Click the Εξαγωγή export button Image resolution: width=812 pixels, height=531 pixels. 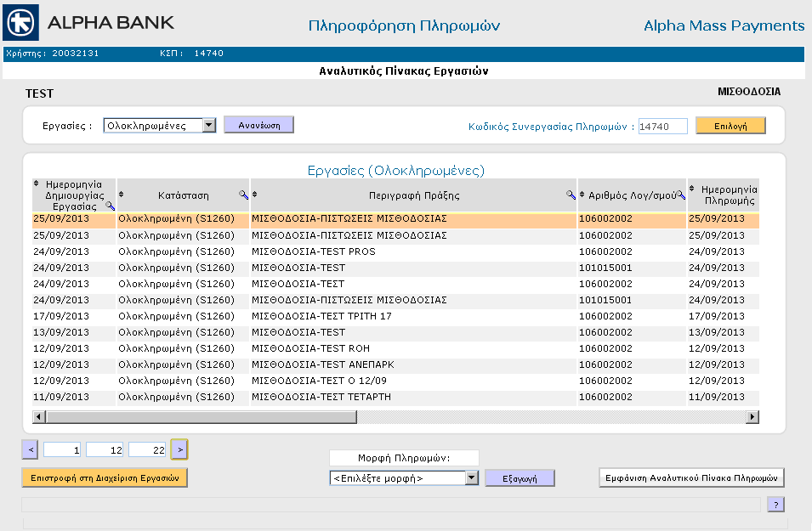coord(520,478)
